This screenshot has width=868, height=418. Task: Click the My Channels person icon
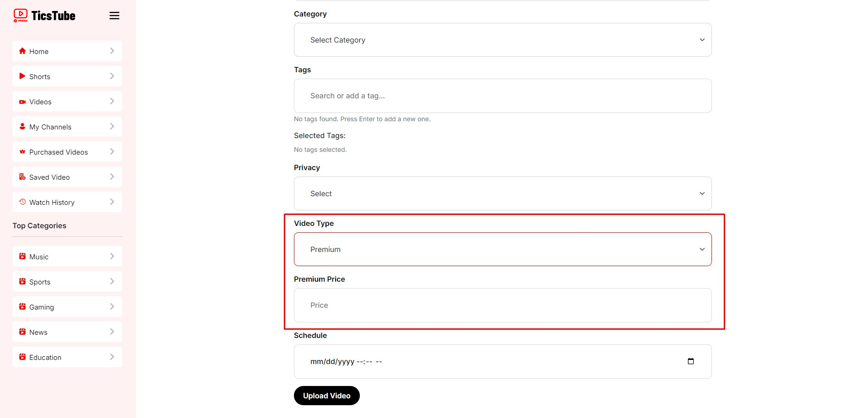click(x=22, y=127)
